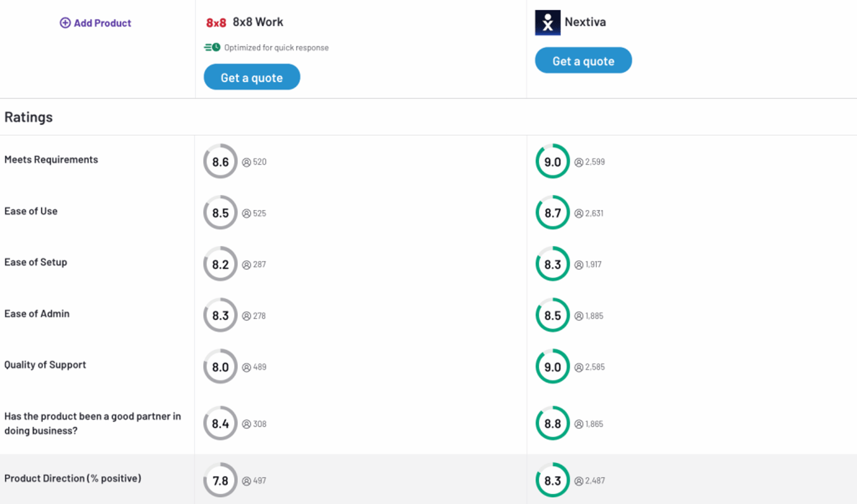This screenshot has width=857, height=504.
Task: Click reviewer icon beside 8x8 count 520
Action: click(247, 162)
